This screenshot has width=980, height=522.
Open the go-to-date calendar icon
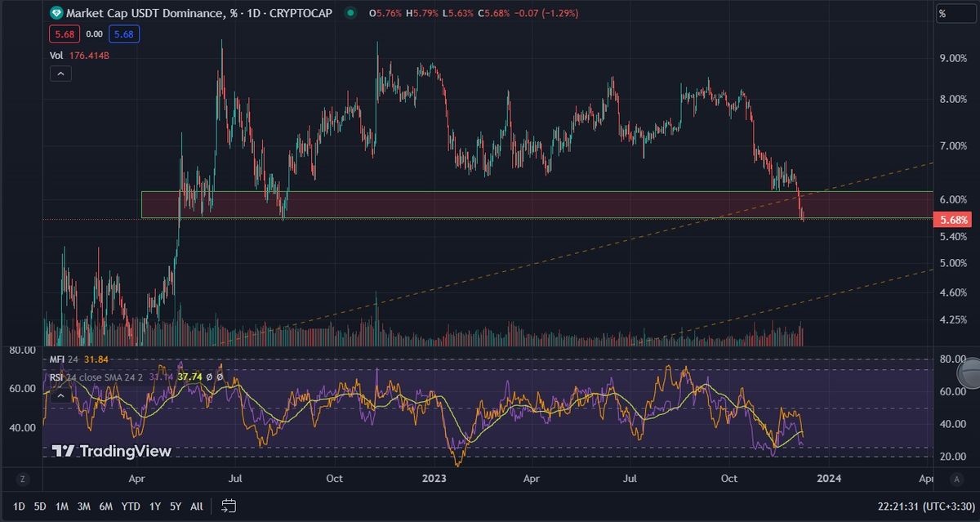point(229,506)
